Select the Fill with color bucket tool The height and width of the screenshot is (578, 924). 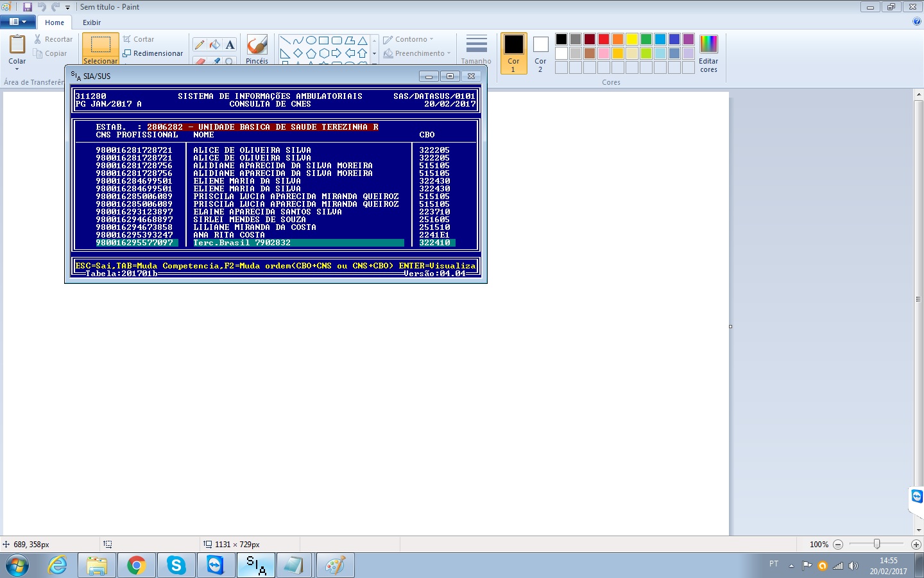click(215, 44)
